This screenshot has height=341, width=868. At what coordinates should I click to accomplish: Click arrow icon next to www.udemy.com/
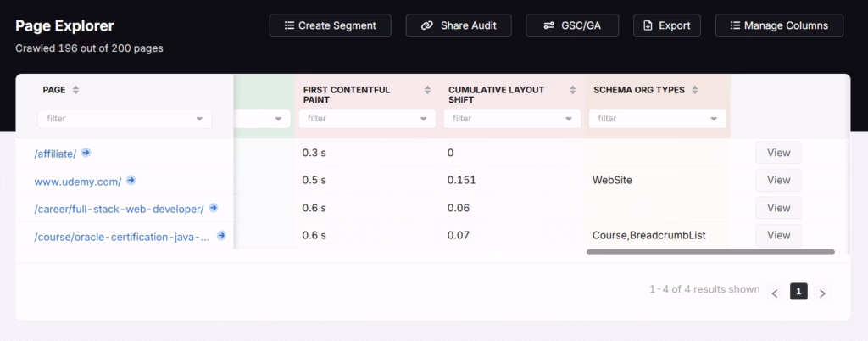(131, 180)
